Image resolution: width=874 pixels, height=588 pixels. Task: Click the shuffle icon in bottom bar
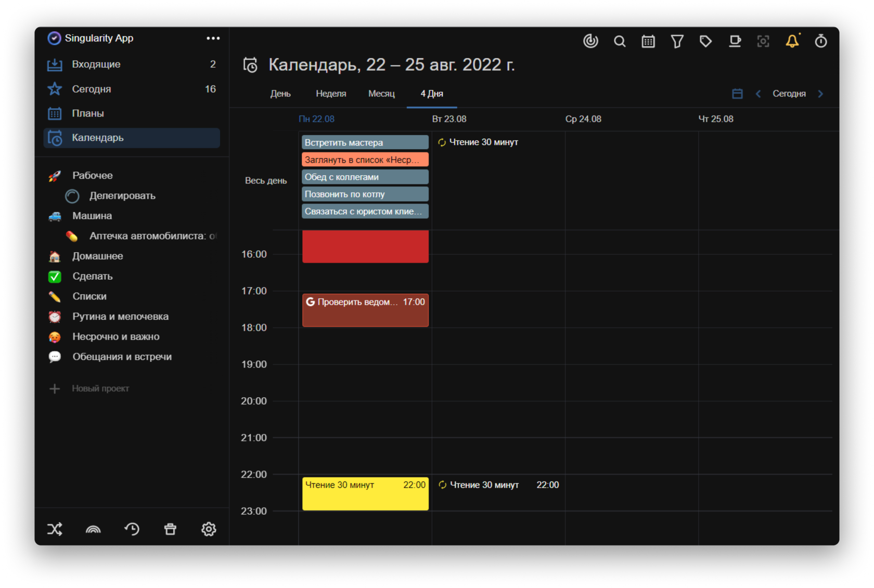[x=55, y=529]
